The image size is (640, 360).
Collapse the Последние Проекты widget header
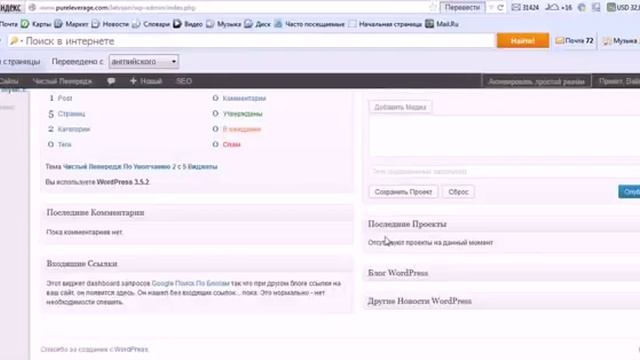click(502, 224)
